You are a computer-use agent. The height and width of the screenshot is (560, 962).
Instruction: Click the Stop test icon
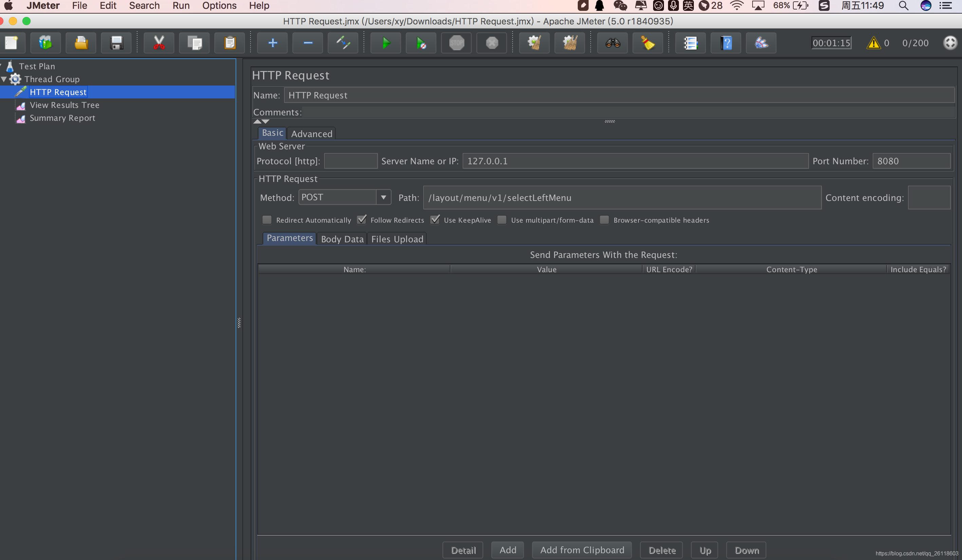[x=457, y=43]
